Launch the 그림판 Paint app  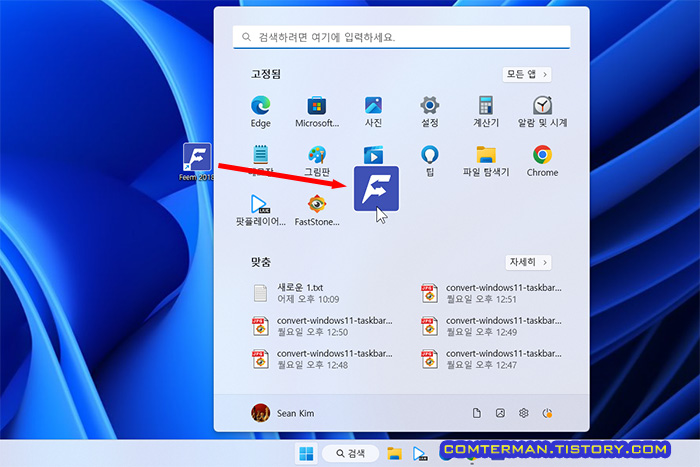317,161
